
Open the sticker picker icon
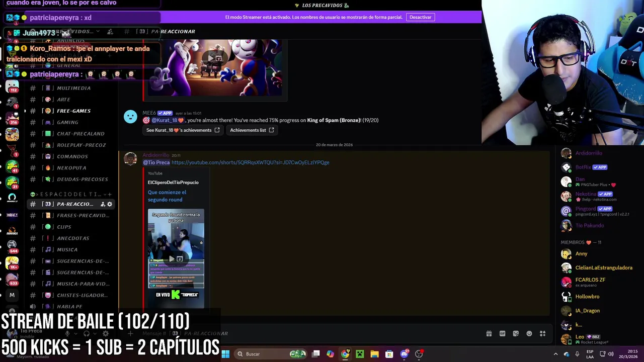[516, 333]
